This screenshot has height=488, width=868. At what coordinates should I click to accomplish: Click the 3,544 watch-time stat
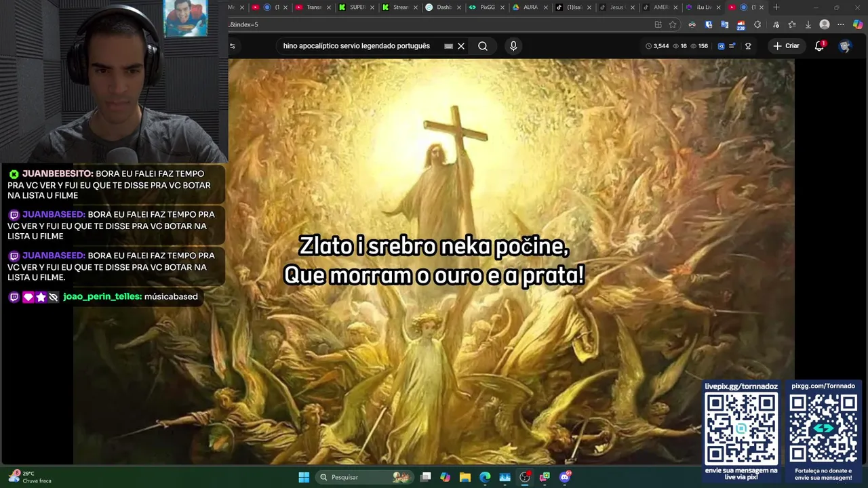tap(657, 46)
